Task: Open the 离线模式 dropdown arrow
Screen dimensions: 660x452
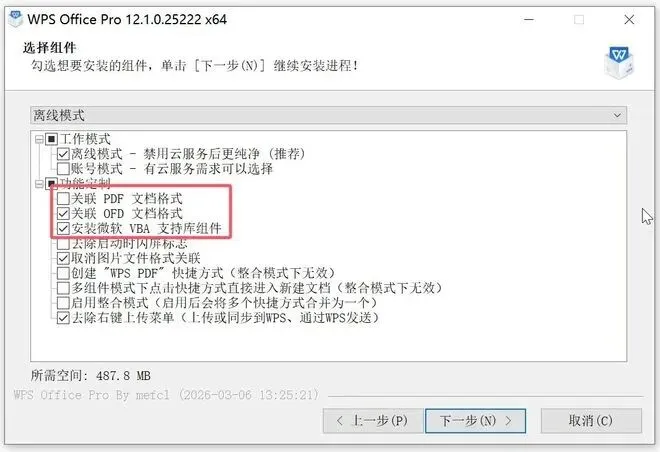Action: coord(617,115)
